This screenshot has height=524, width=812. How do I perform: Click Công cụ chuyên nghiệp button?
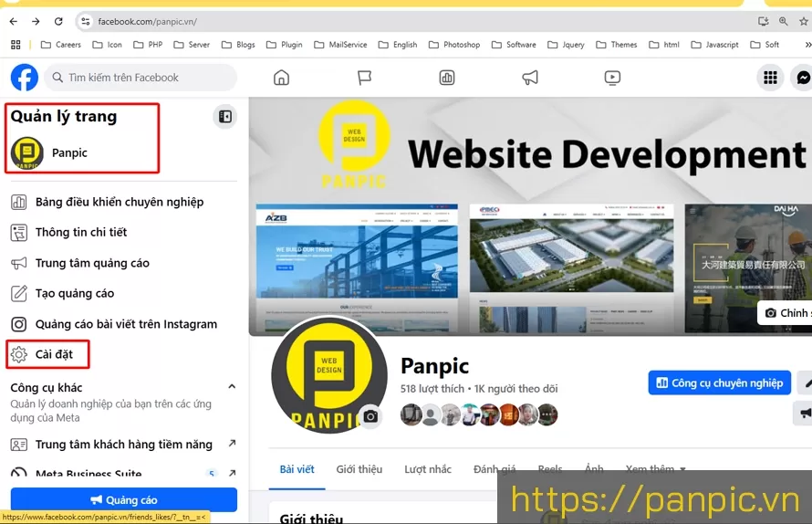(x=719, y=383)
